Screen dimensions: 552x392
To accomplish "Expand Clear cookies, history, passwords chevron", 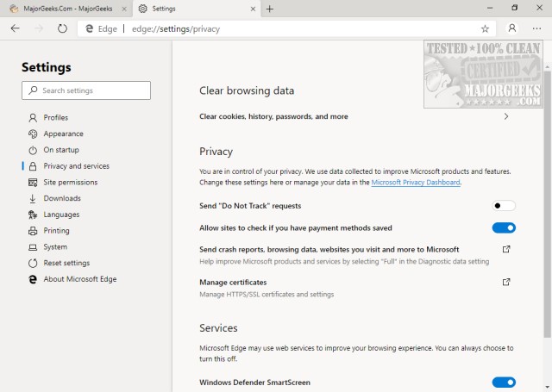I will [x=506, y=116].
